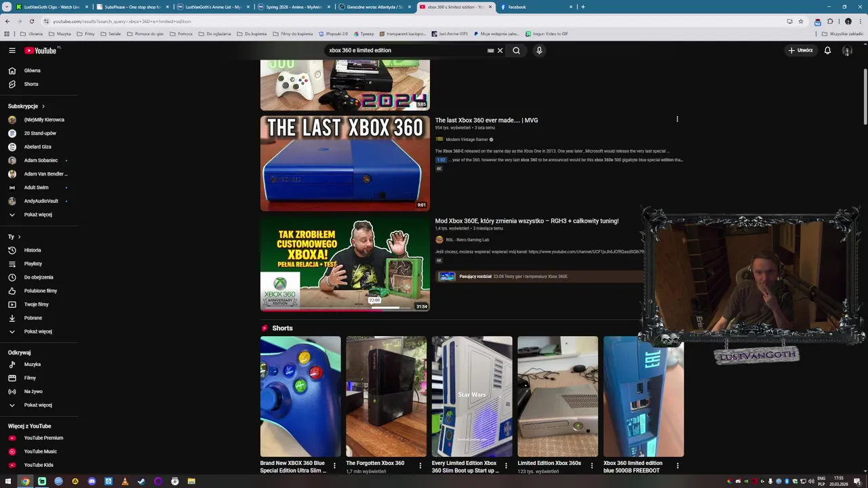
Task: Open Every Limited Edition Xbox 360 Slim short
Action: [472, 396]
